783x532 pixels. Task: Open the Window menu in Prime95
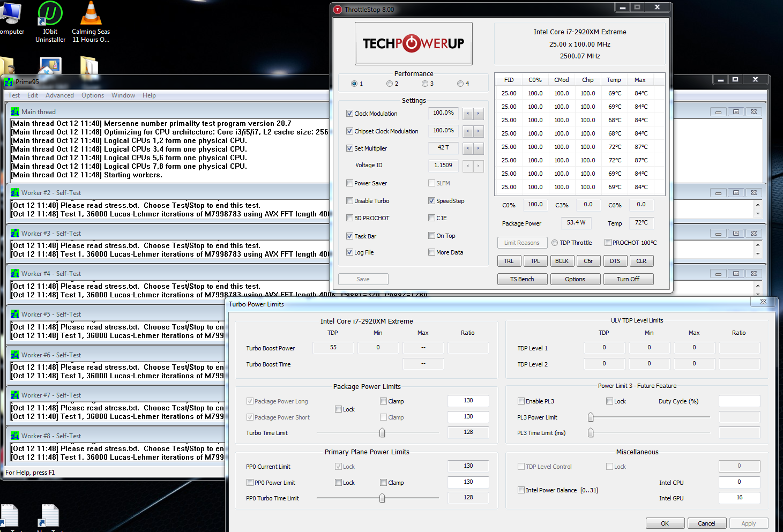[x=123, y=95]
